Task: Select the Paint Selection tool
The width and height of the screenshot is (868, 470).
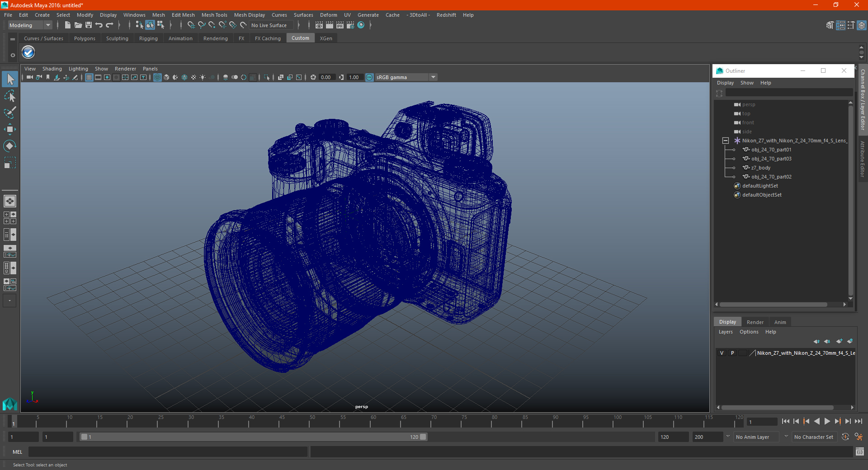Action: click(x=9, y=113)
